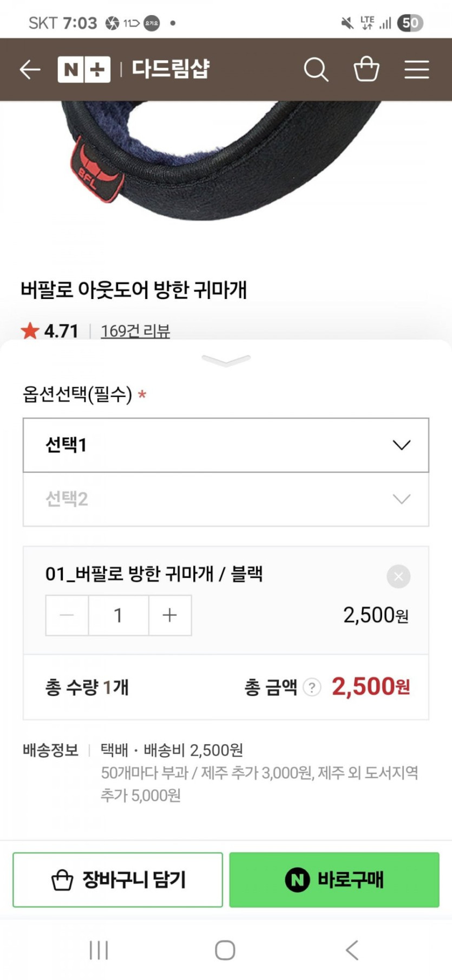452x980 pixels.
Task: Open the N+ store logo
Action: click(84, 69)
